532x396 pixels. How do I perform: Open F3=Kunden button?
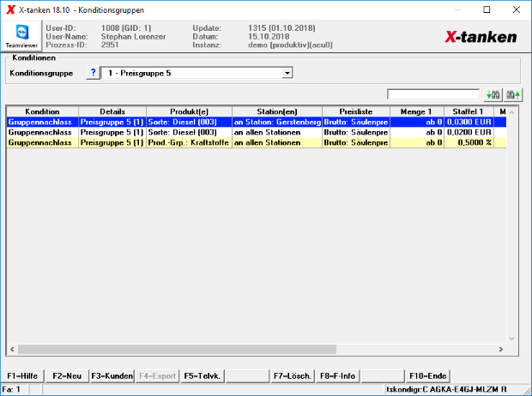[112, 376]
